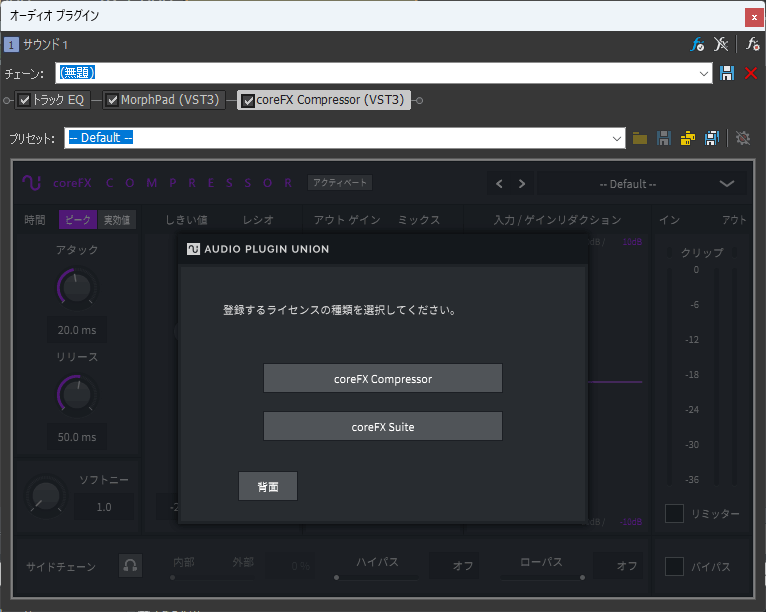Choose the coreFX Suite license button

coord(382,426)
